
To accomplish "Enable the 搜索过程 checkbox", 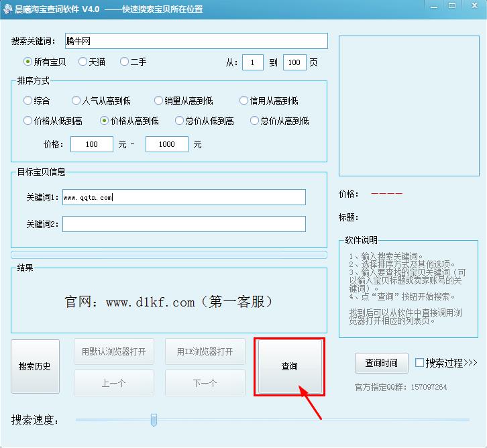I will (x=419, y=363).
